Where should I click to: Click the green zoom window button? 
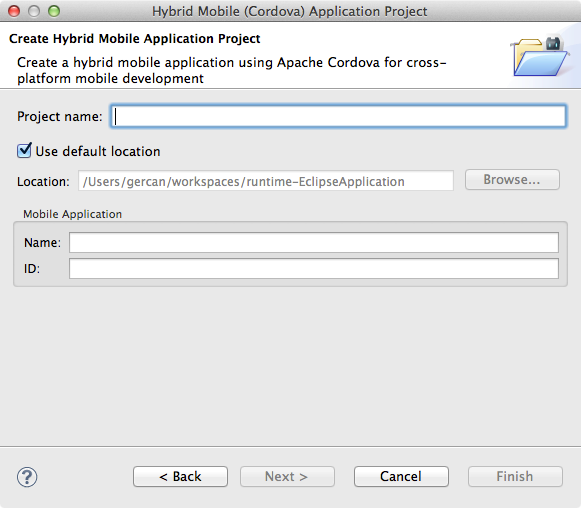pos(54,11)
